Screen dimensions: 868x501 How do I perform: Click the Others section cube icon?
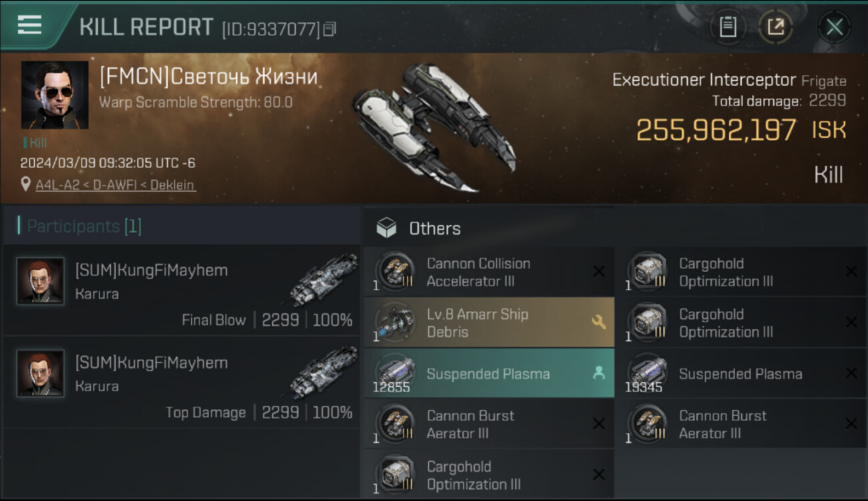pyautogui.click(x=387, y=228)
